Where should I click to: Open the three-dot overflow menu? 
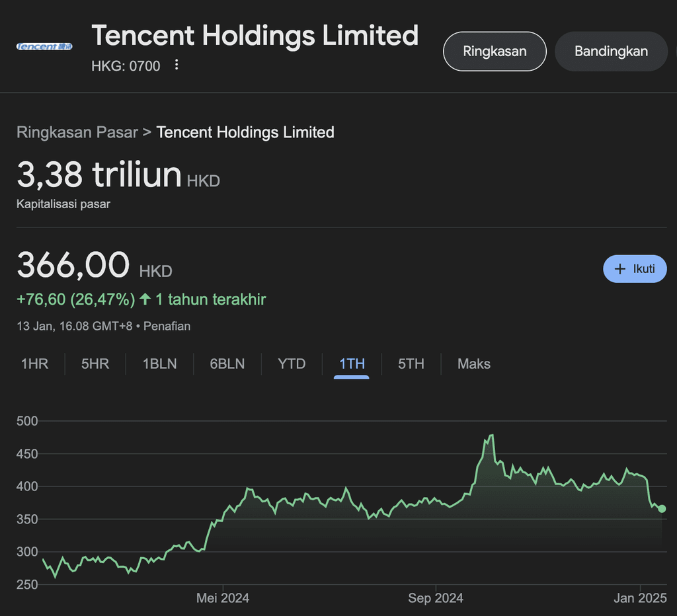176,65
